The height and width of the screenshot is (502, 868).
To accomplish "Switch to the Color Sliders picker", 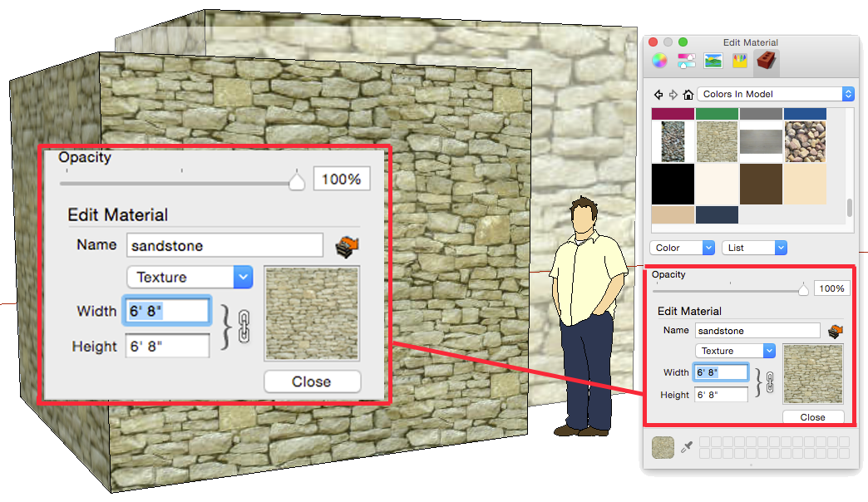I will coord(687,61).
